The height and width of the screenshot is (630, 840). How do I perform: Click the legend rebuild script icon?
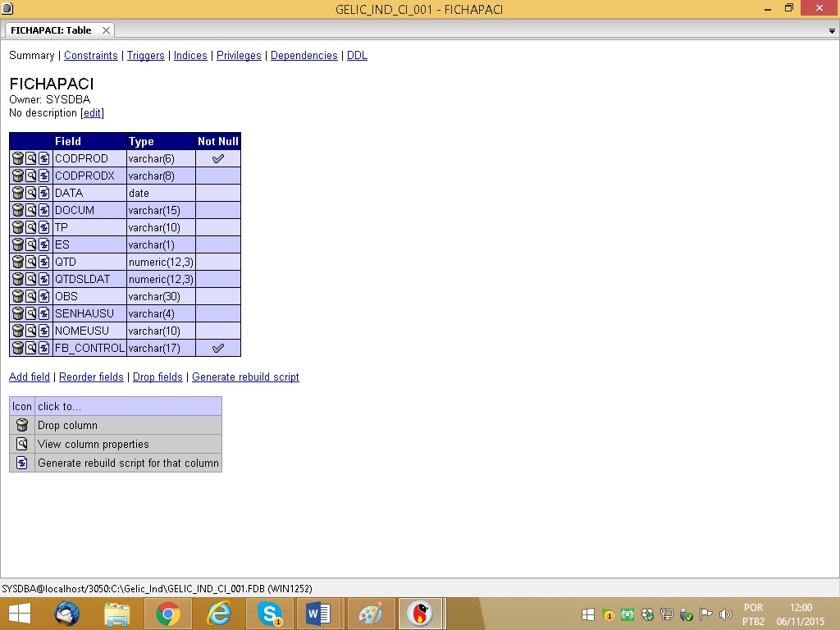coord(22,463)
